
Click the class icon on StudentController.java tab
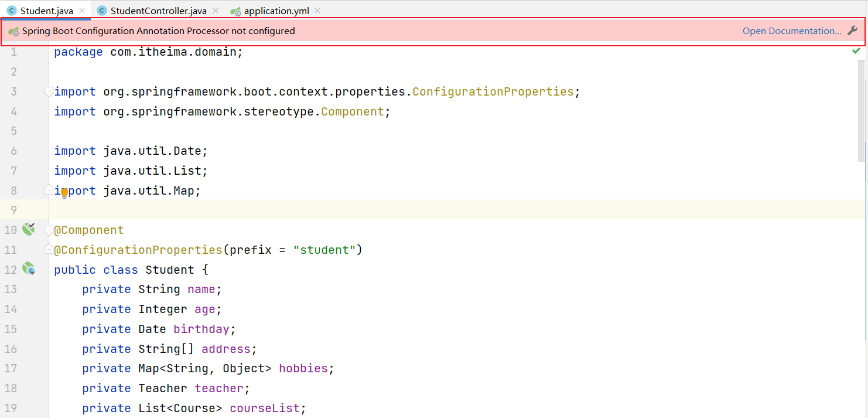point(102,11)
